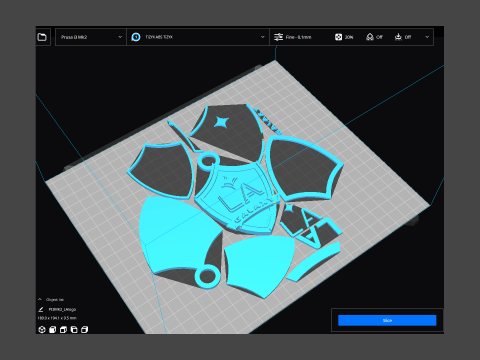This screenshot has height=360, width=480.
Task: Select the 3D perspective view icon
Action: click(x=42, y=330)
